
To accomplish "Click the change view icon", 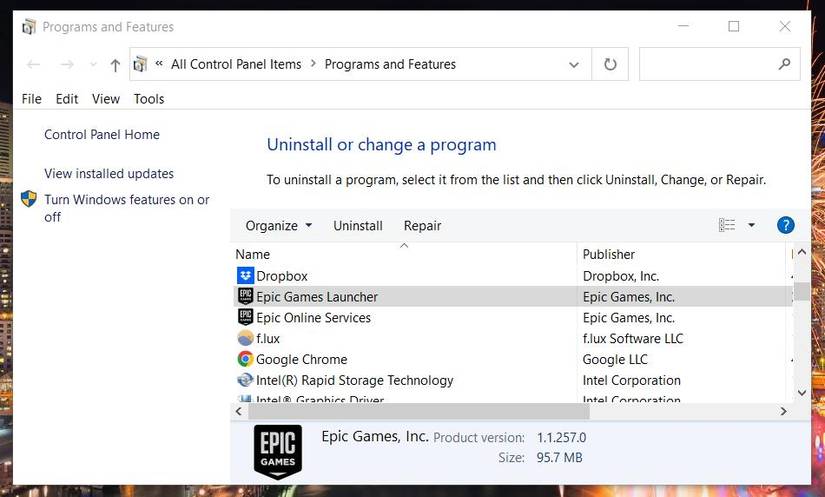I will 727,225.
